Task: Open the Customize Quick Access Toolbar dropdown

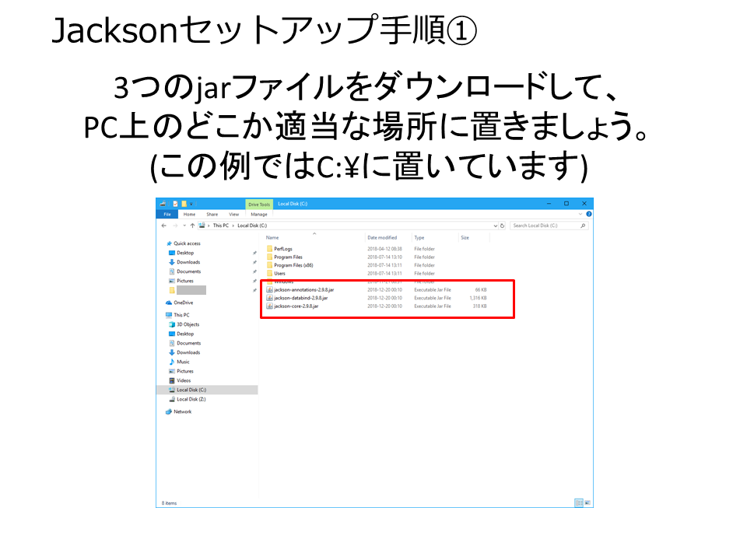Action: (191, 204)
